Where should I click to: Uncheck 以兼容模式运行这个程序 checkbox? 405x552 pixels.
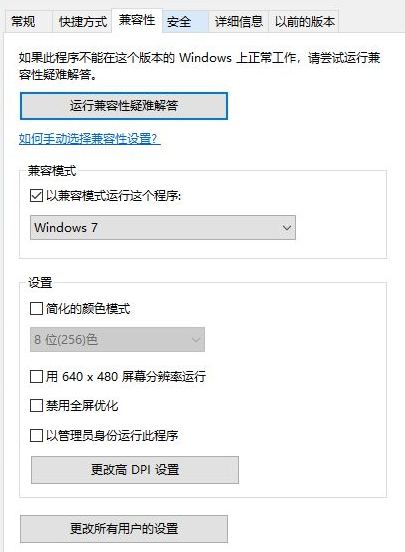37,196
